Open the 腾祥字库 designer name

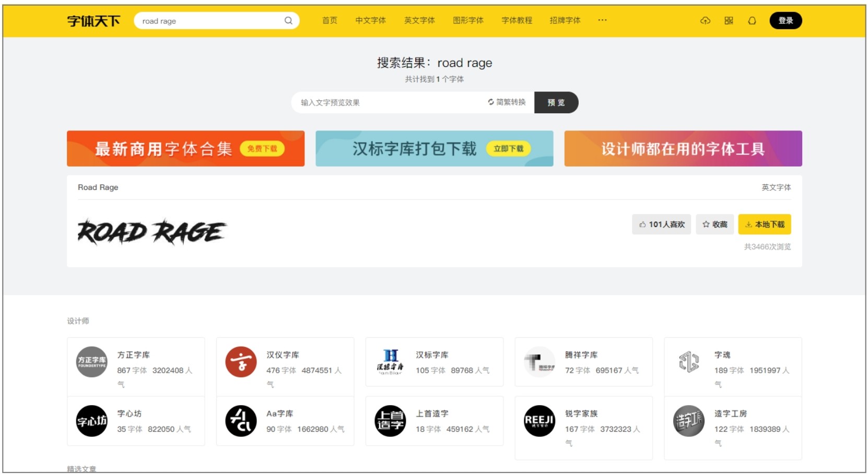582,355
